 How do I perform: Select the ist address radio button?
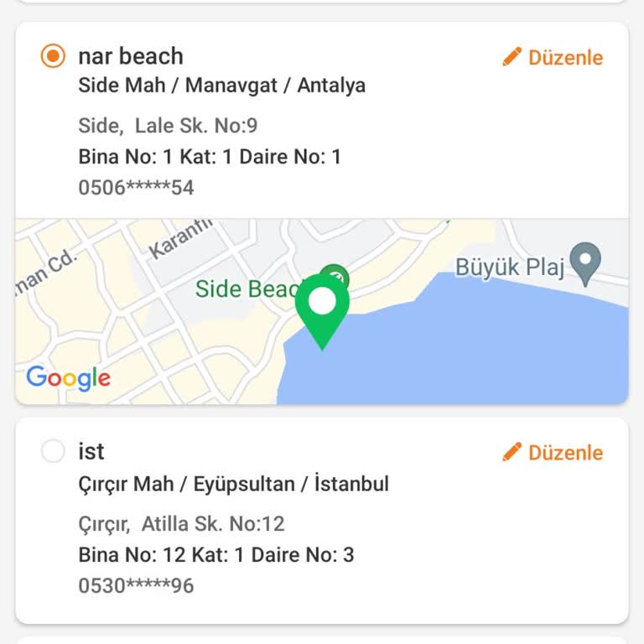(x=53, y=451)
